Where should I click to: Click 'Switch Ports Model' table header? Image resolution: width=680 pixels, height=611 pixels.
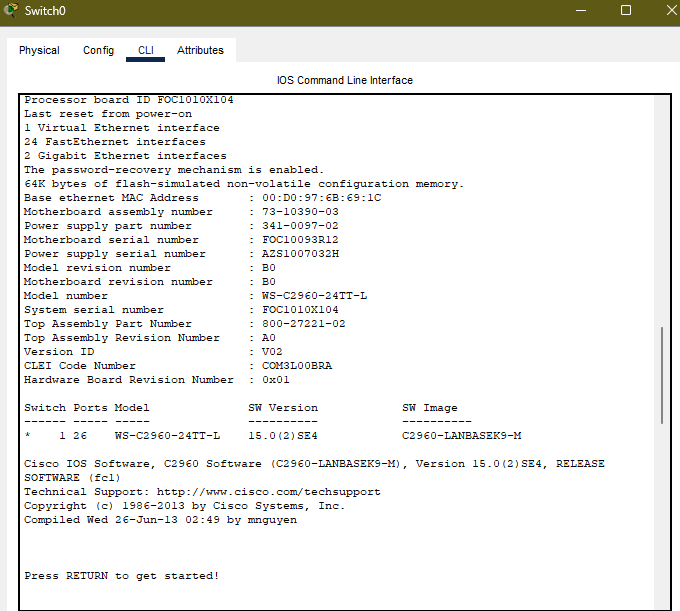click(87, 408)
